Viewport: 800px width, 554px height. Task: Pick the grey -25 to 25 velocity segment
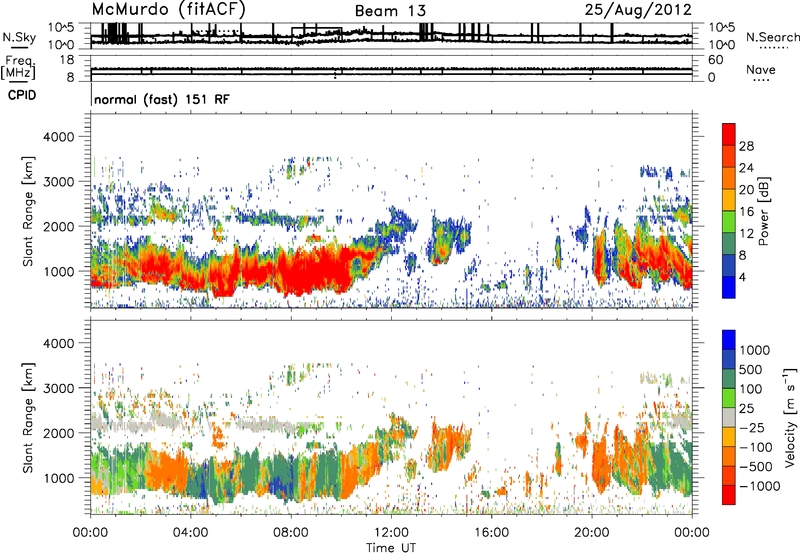pyautogui.click(x=729, y=417)
